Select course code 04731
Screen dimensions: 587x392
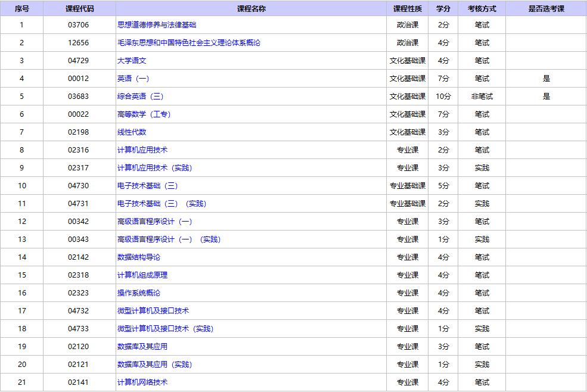(79, 204)
